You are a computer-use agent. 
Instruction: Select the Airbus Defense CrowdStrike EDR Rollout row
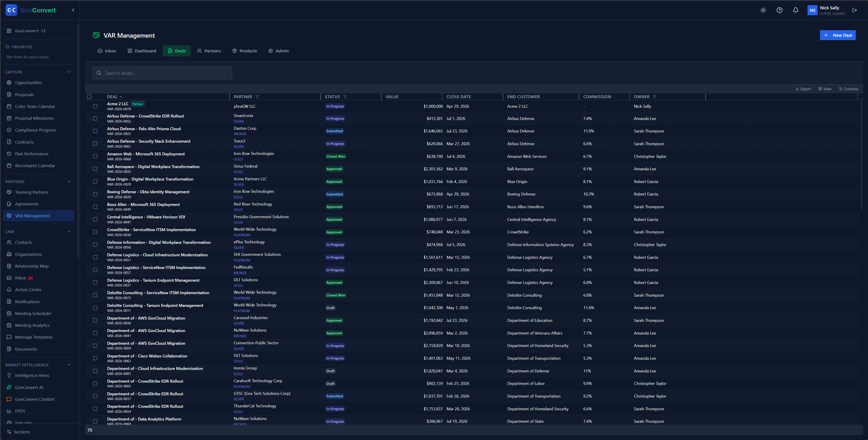pos(95,119)
